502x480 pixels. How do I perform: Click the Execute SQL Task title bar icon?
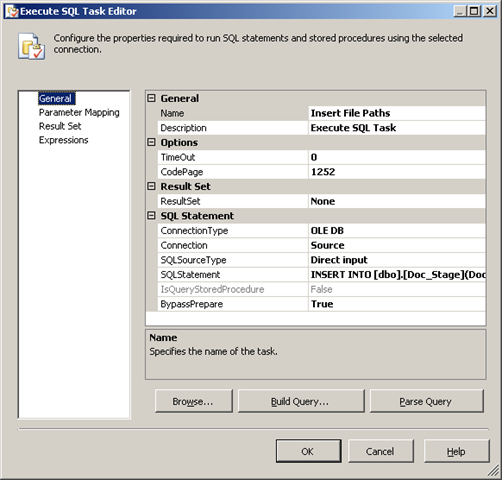click(x=12, y=11)
